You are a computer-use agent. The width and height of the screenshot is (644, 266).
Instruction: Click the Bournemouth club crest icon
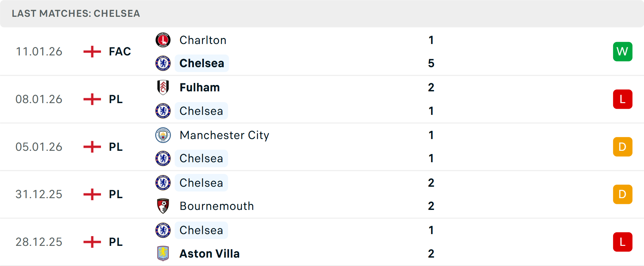(163, 206)
